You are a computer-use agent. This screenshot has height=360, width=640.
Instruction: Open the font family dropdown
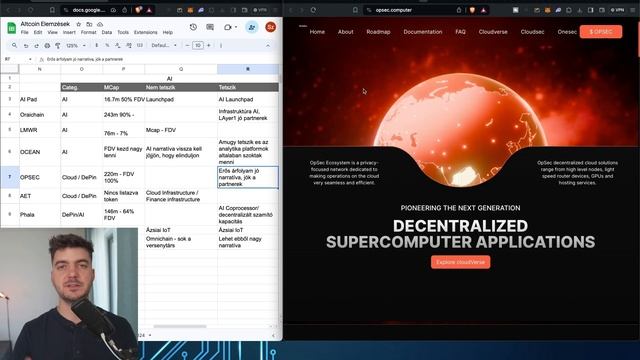tap(164, 45)
